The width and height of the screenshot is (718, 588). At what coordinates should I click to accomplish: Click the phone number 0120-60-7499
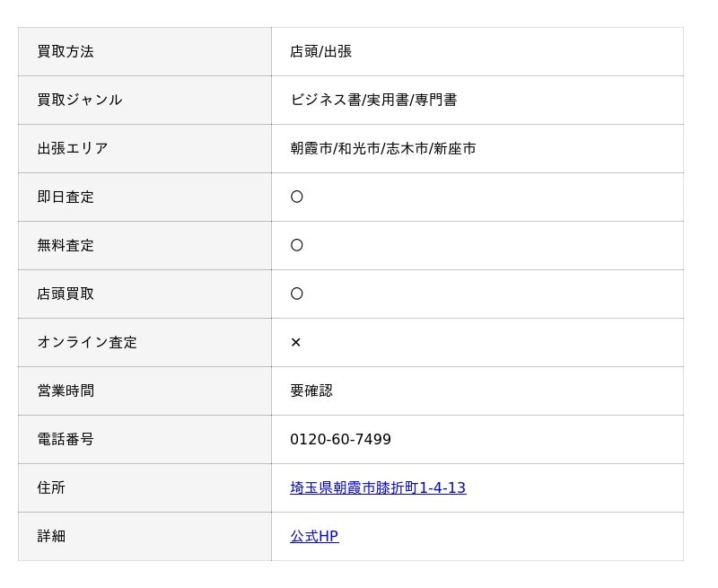coord(340,439)
